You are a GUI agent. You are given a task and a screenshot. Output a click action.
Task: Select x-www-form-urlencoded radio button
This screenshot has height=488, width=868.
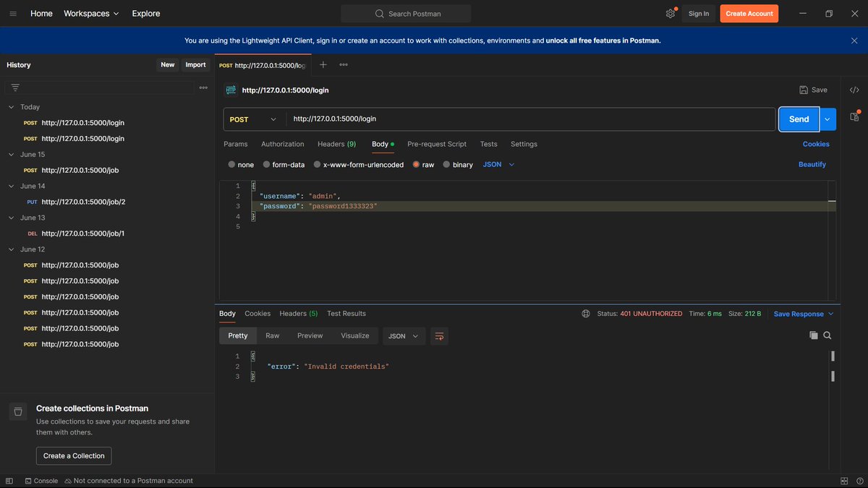click(x=317, y=165)
